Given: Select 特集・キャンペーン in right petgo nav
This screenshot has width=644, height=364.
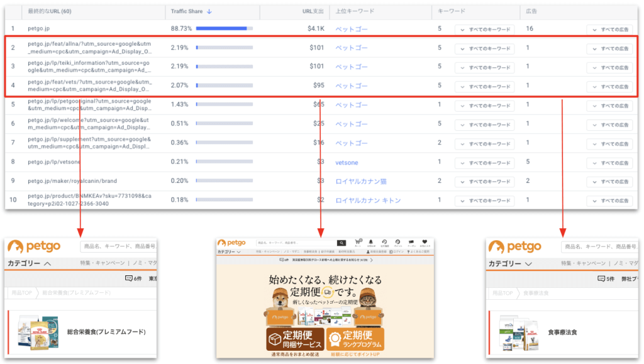Looking at the screenshot, I should tap(584, 263).
